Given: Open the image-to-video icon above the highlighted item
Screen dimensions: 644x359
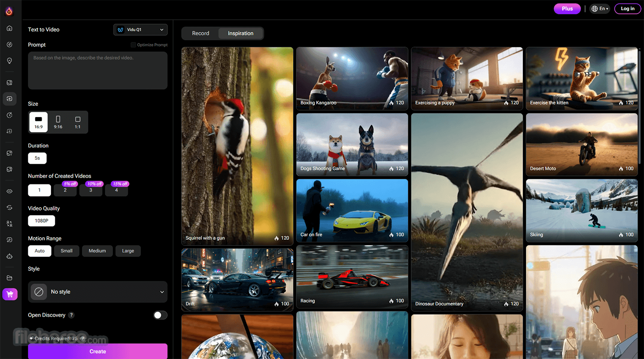Looking at the screenshot, I should pos(9,82).
